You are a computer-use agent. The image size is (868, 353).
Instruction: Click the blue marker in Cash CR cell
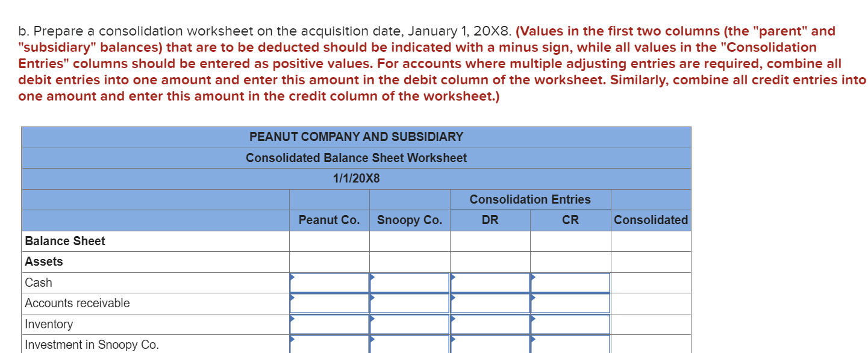(532, 278)
